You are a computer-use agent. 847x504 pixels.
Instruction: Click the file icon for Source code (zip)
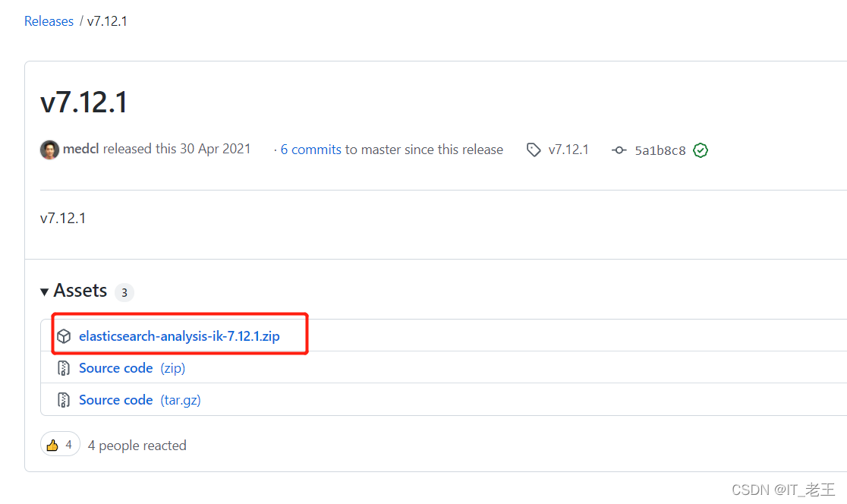[x=64, y=368]
